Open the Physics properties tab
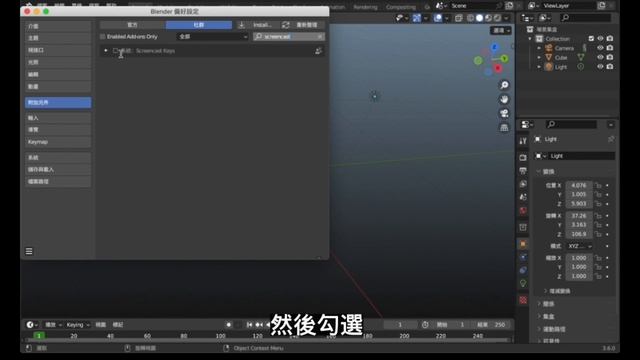This screenshot has width=640, height=360. click(x=523, y=257)
